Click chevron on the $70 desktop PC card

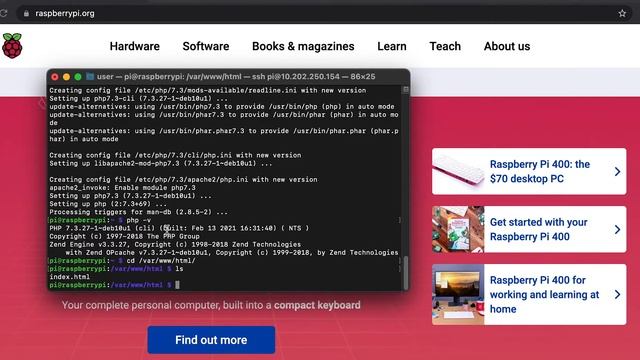click(x=617, y=172)
